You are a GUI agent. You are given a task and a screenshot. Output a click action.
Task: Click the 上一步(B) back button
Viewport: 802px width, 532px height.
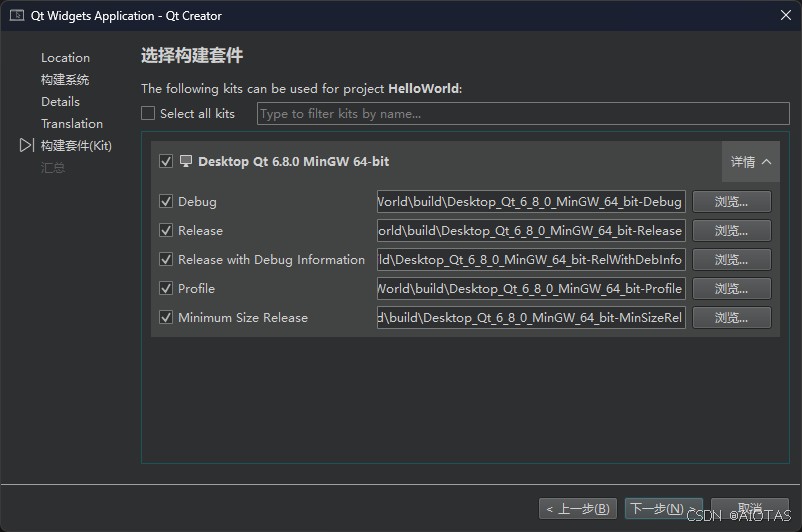point(578,508)
